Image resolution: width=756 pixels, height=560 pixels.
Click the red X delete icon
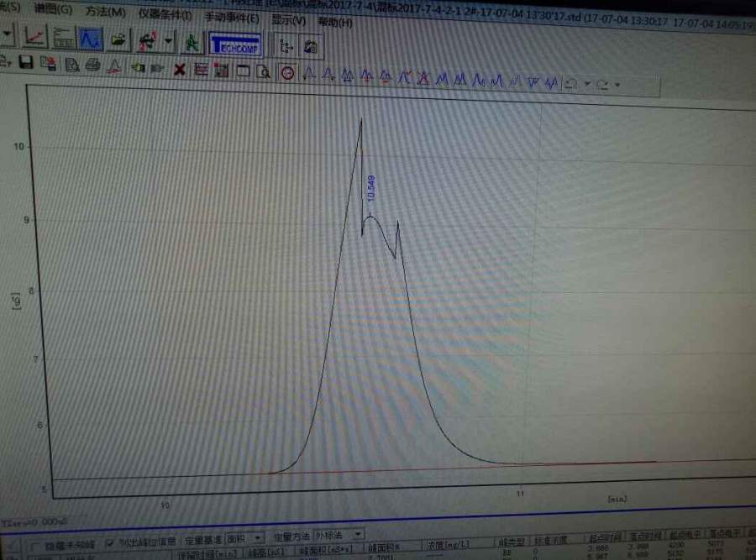(180, 70)
